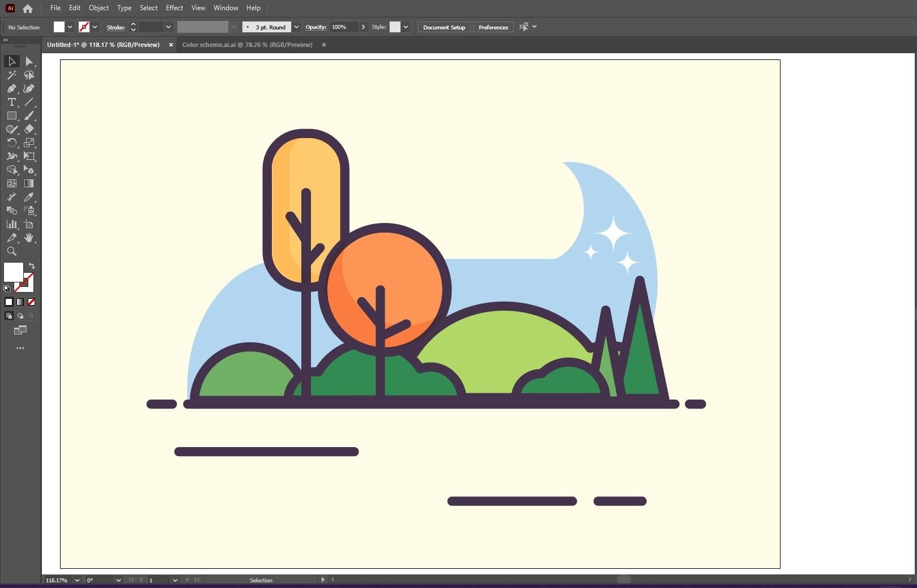Open fill color dropdown in control bar
The image size is (917, 588).
pos(70,27)
